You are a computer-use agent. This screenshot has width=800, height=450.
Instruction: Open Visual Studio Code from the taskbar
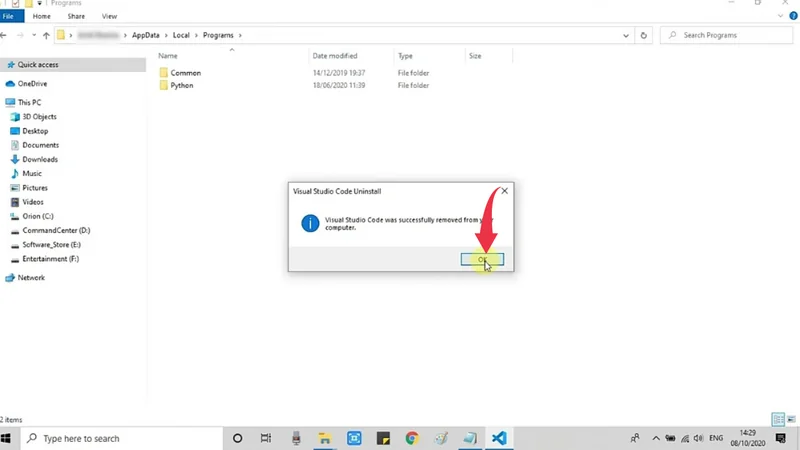click(499, 438)
